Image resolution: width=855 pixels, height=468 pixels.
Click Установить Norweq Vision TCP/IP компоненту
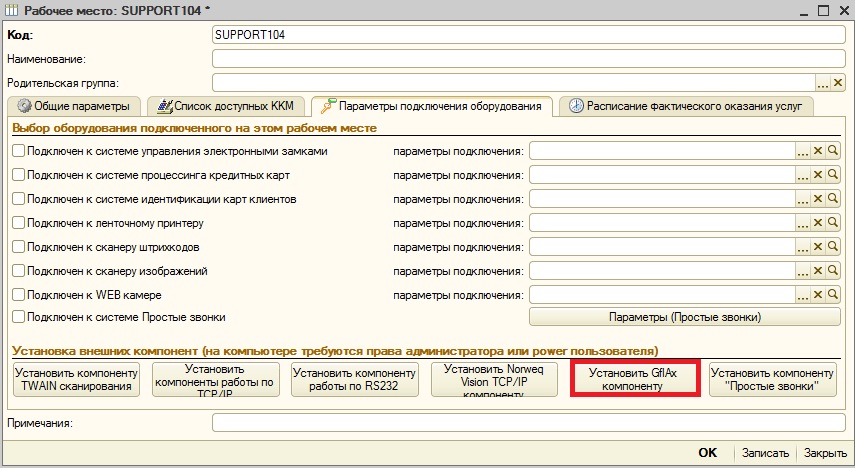pos(494,380)
